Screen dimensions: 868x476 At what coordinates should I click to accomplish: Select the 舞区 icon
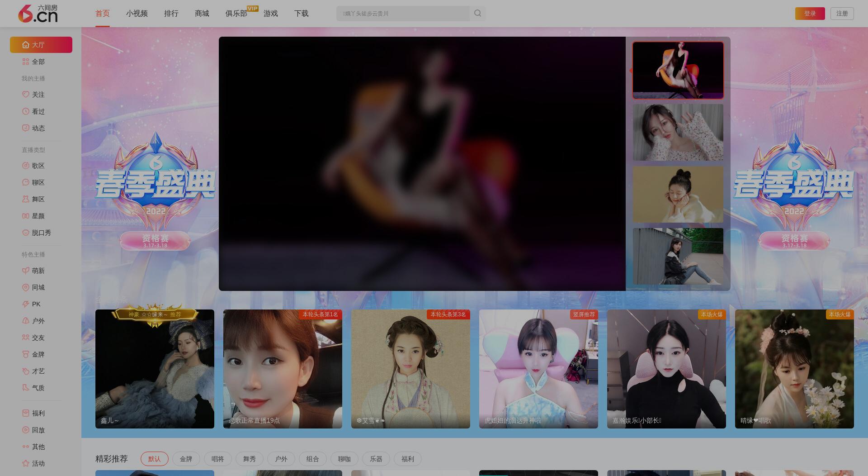[x=26, y=199]
